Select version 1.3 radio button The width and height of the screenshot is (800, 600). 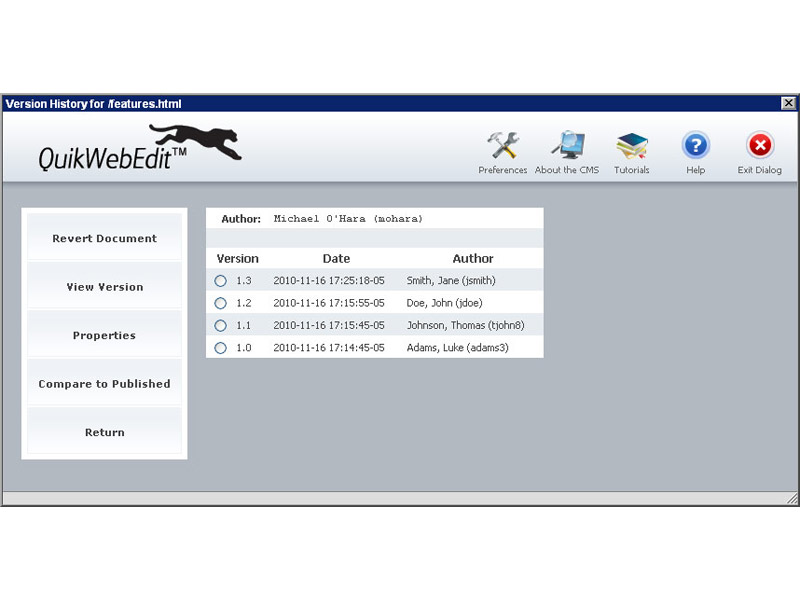[221, 281]
